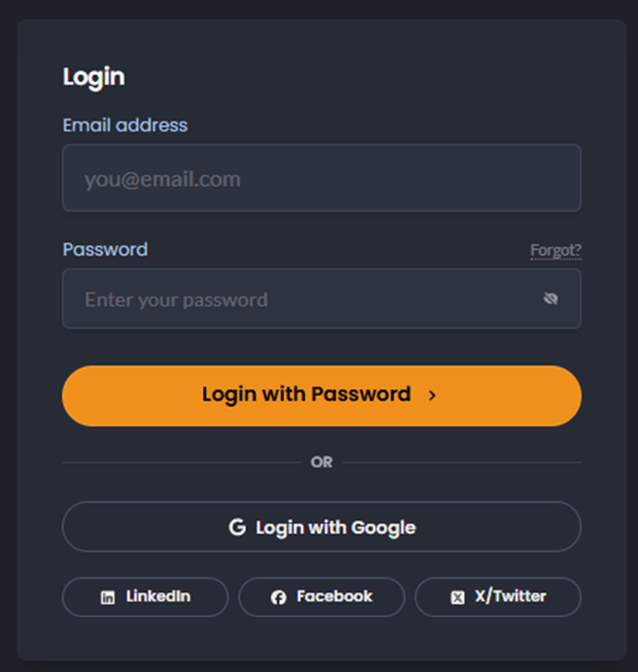Toggle password visibility with the crossed-eye icon
Screen dimensions: 638x672
click(551, 298)
